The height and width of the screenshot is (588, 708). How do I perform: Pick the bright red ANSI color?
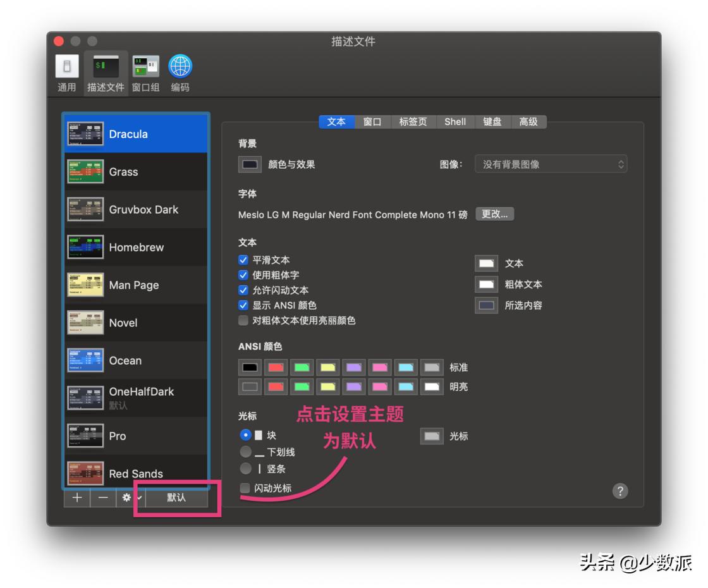click(x=276, y=386)
